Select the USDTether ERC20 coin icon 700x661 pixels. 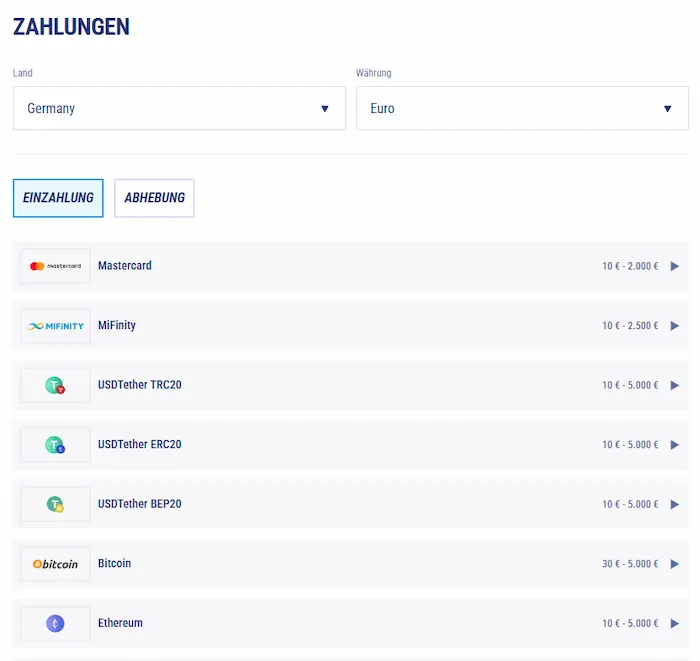click(x=55, y=445)
